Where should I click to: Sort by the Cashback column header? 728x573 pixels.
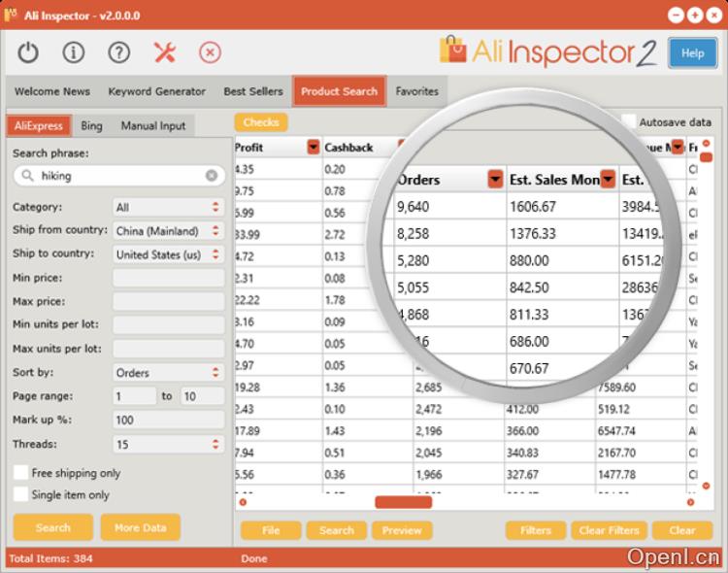(348, 148)
